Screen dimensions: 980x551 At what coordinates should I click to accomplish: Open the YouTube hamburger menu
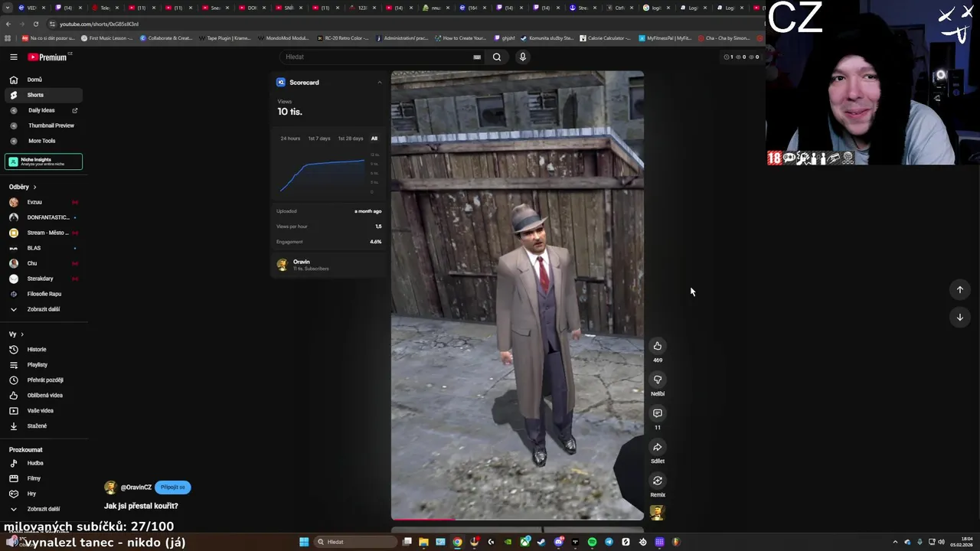13,57
